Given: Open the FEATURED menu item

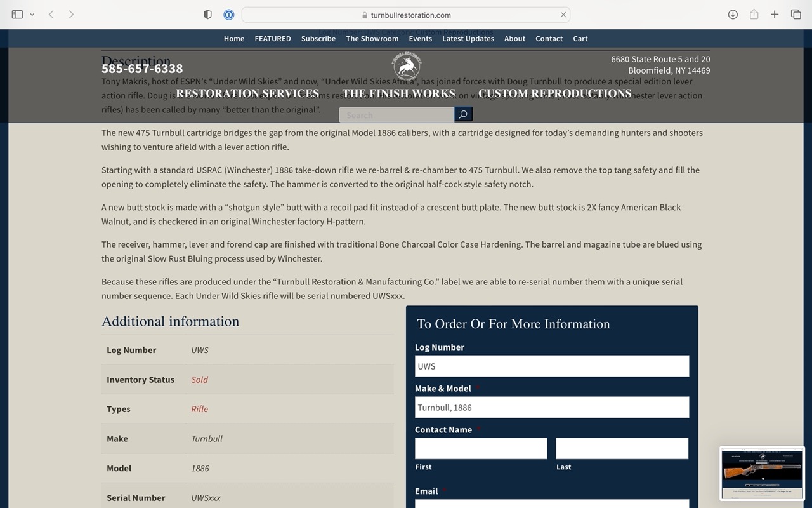Looking at the screenshot, I should (x=273, y=39).
